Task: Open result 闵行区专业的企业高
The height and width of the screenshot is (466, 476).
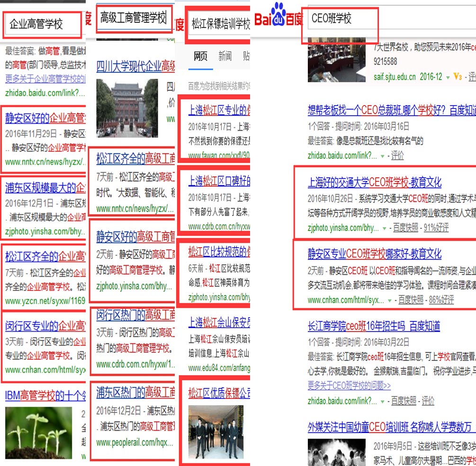Action: coord(45,326)
